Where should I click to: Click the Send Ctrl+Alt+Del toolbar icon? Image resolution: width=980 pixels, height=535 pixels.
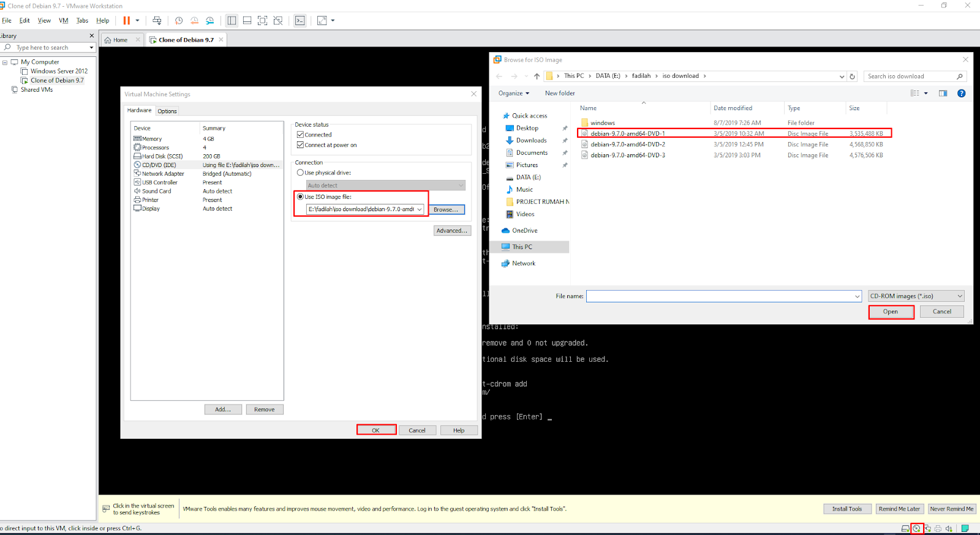[x=157, y=20]
